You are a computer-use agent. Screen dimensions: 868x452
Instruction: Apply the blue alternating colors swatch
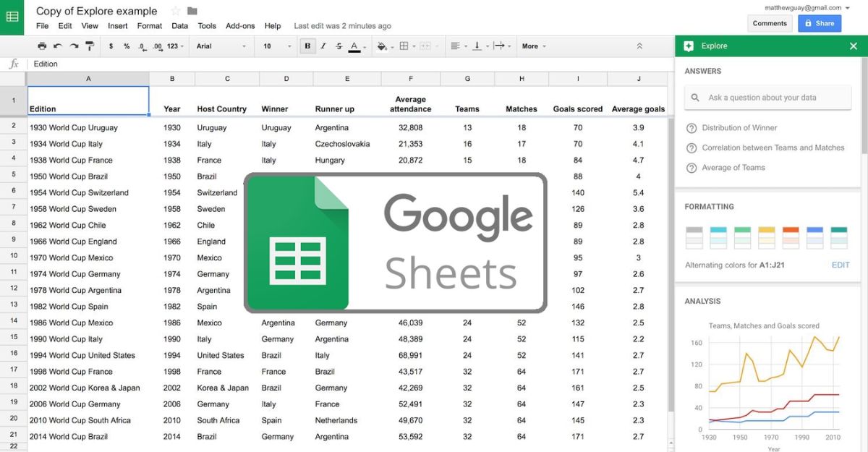[x=815, y=237]
